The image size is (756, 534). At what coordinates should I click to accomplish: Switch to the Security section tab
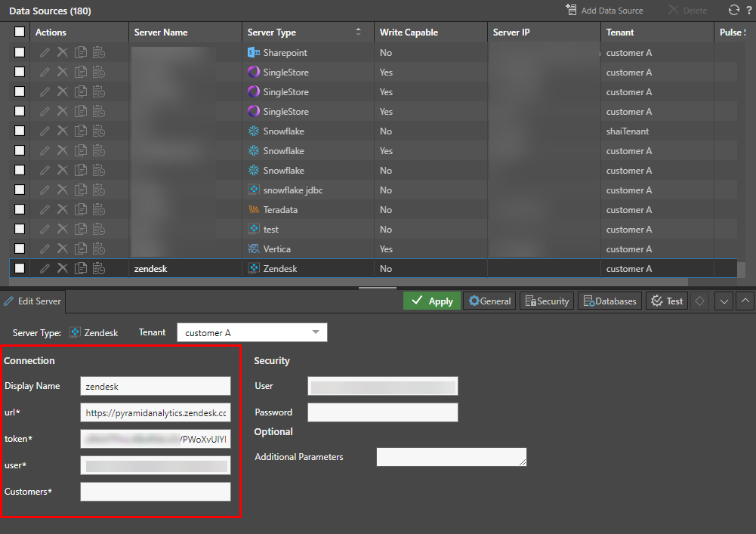(547, 301)
